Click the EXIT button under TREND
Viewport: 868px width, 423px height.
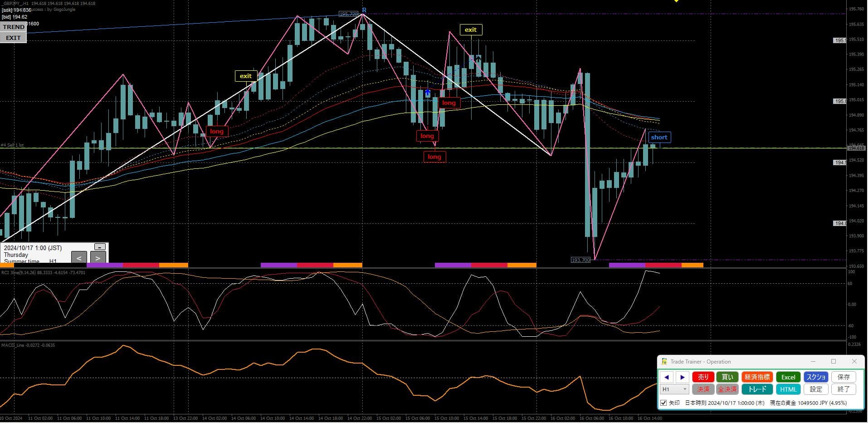tap(13, 38)
